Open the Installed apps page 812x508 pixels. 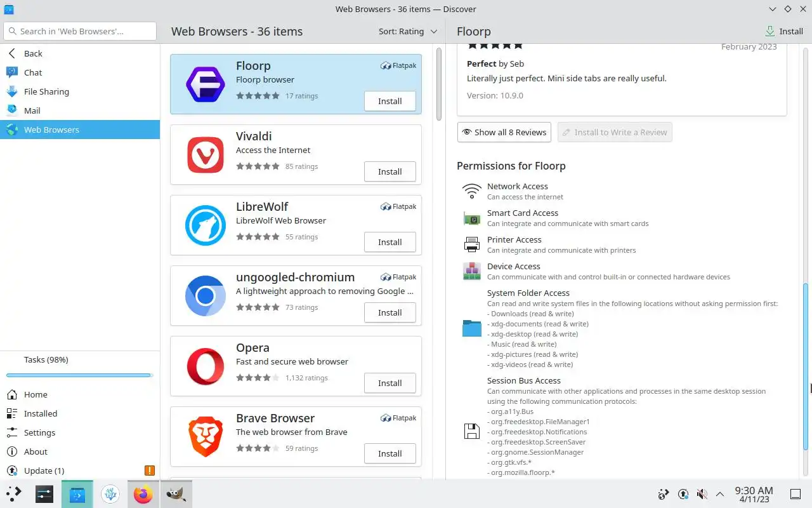tap(80, 413)
